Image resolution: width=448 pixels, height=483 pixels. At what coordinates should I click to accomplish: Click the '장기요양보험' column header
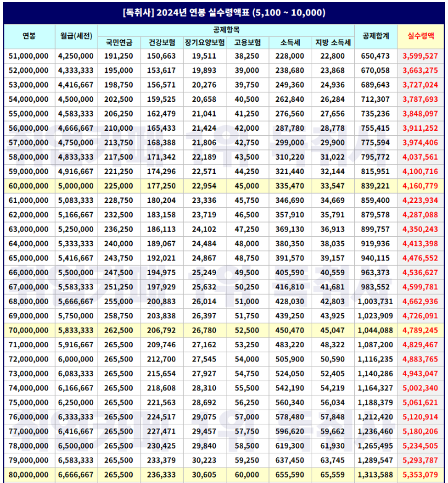click(x=204, y=43)
